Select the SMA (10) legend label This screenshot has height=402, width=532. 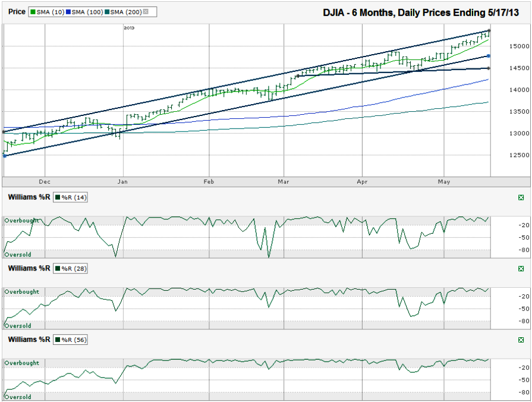point(50,12)
